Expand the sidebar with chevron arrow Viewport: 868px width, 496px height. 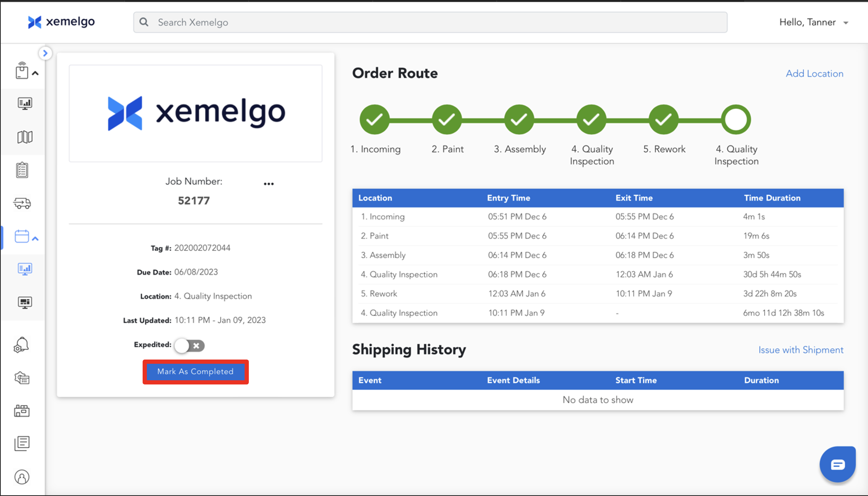coord(45,53)
